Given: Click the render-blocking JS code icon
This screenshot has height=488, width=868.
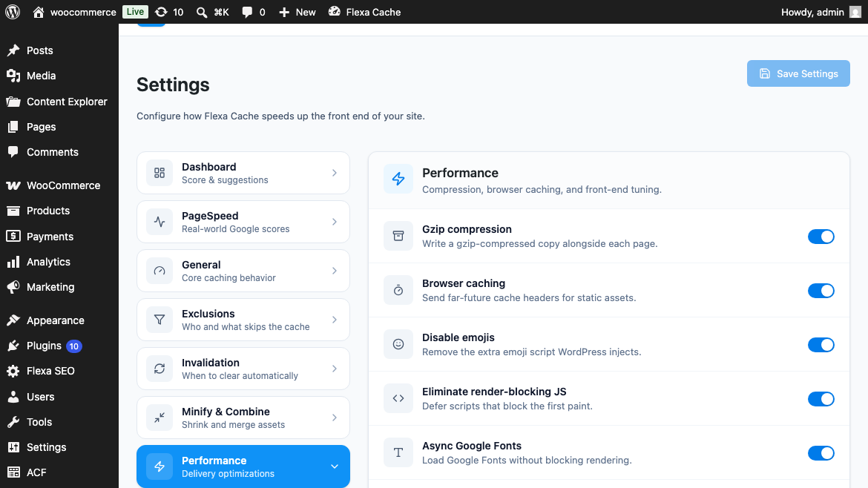Looking at the screenshot, I should point(398,398).
